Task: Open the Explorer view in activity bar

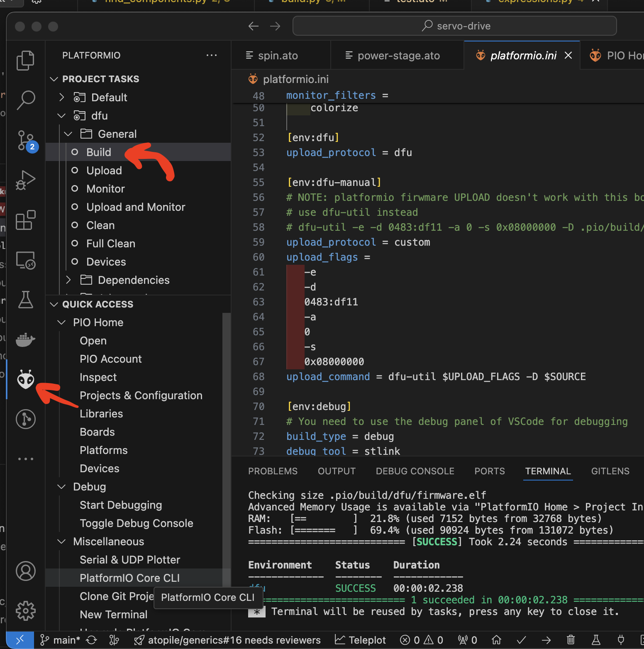Action: (26, 61)
